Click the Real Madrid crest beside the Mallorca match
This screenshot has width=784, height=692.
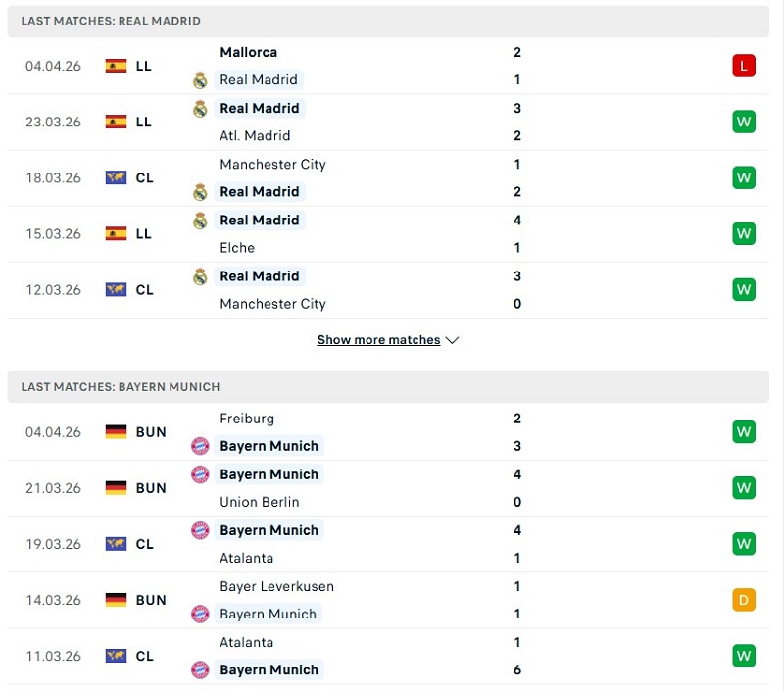[199, 80]
